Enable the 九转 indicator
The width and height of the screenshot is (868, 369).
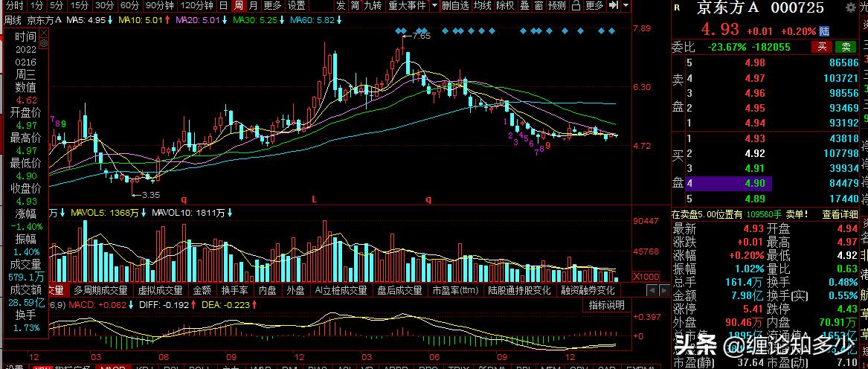tap(373, 5)
